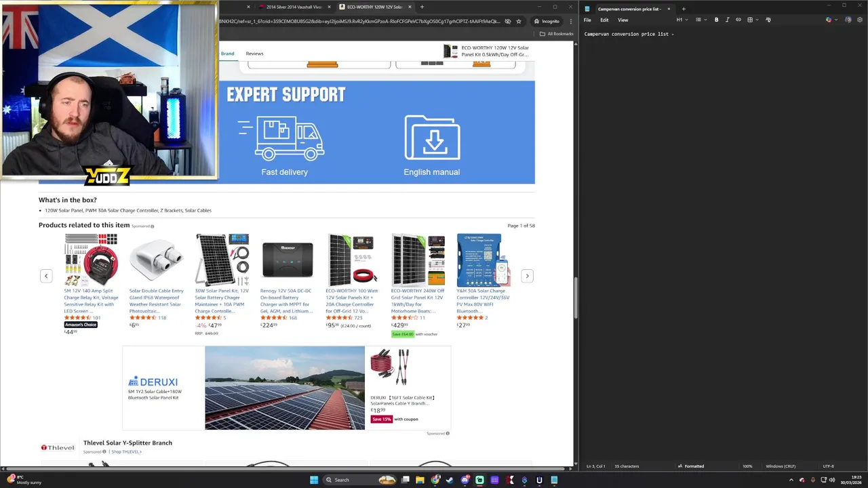Open Chrome three-dot menu
The height and width of the screenshot is (488, 868).
(x=570, y=21)
